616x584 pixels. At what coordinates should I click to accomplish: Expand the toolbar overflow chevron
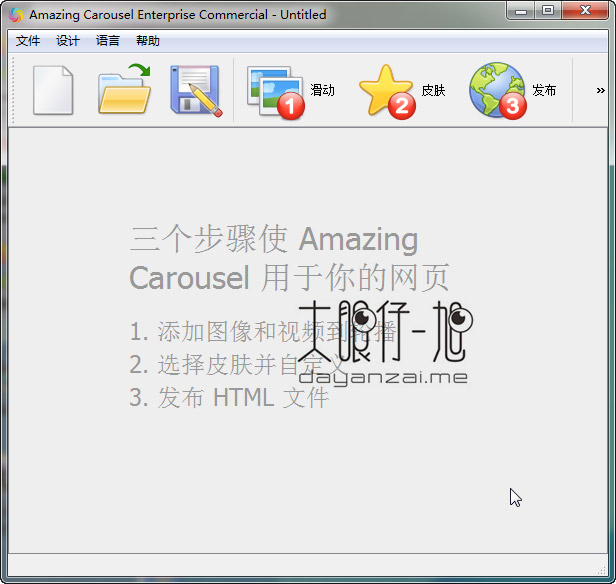tap(600, 91)
